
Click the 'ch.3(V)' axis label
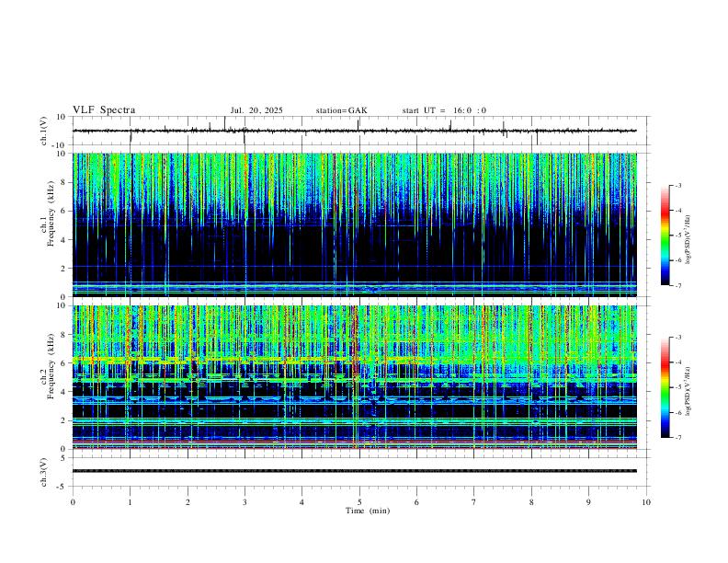tap(44, 472)
